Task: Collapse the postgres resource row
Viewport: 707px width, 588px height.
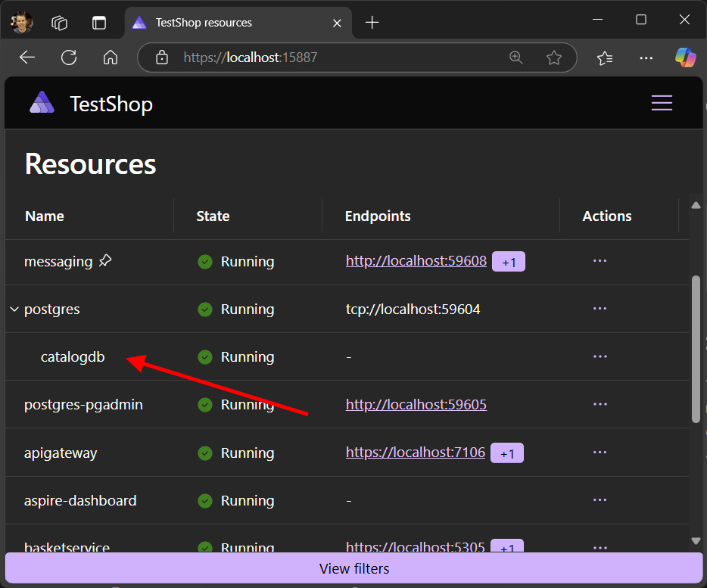Action: pos(13,309)
